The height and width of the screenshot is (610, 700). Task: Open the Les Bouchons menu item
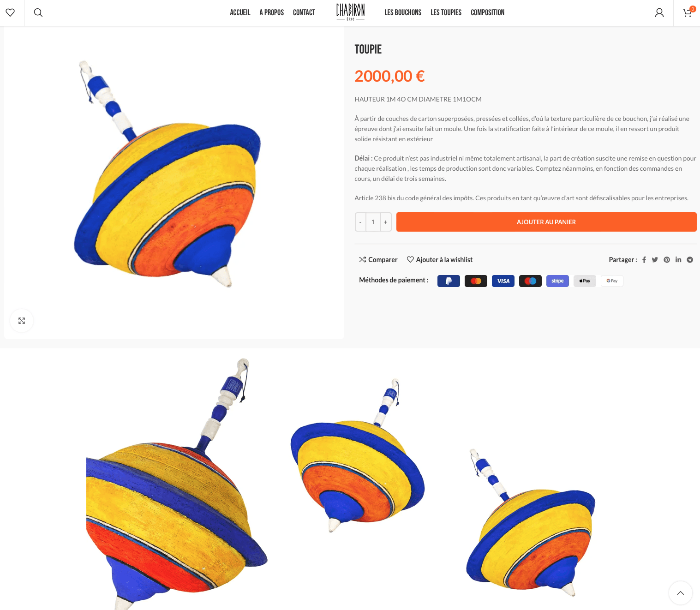tap(403, 12)
